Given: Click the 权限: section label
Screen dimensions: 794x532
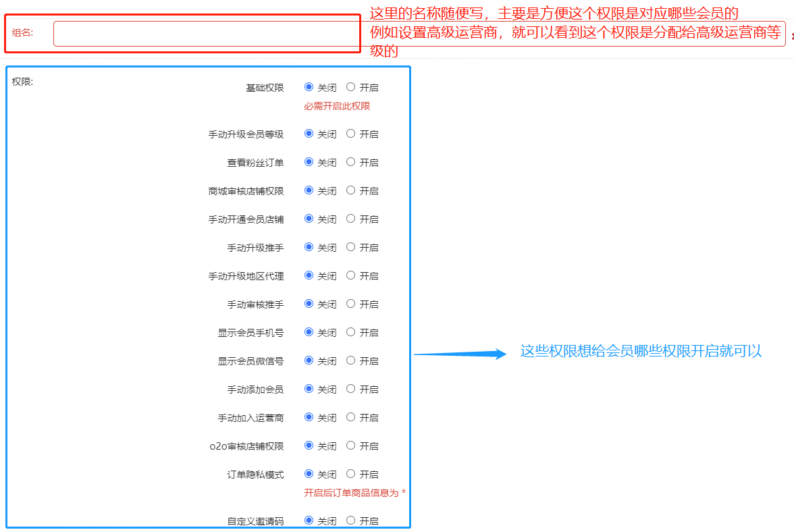Looking at the screenshot, I should 22,82.
